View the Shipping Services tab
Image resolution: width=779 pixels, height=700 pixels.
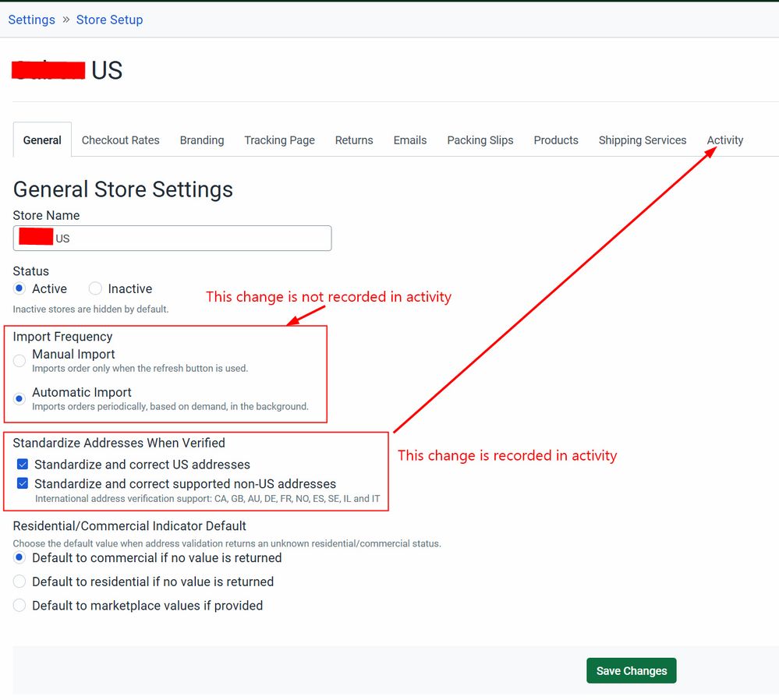pos(643,140)
